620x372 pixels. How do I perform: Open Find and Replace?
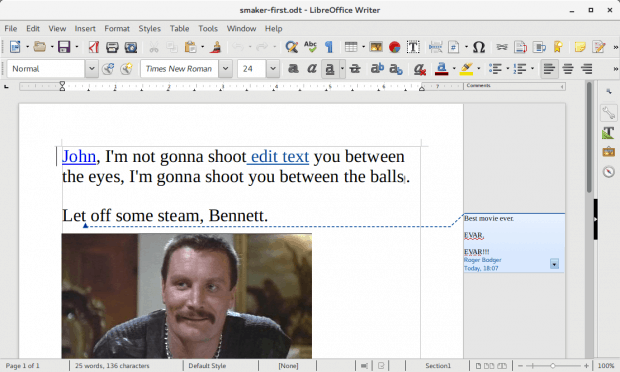point(291,47)
